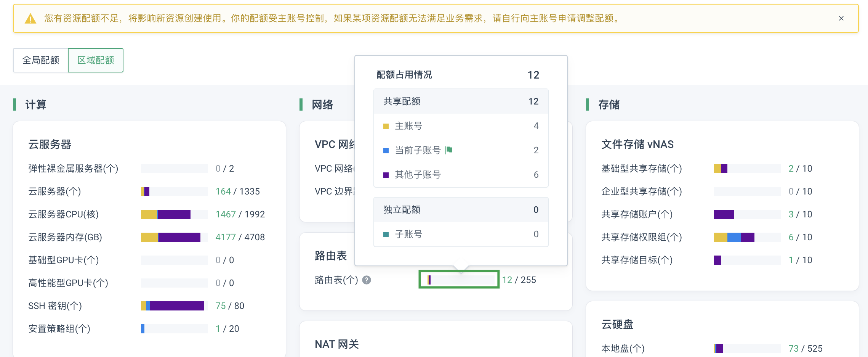
Task: Click the 云服务器(个) usage bar
Action: click(x=174, y=191)
